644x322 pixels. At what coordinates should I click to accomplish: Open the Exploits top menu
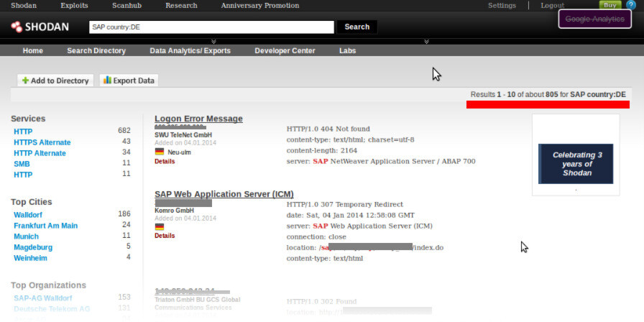pos(74,5)
